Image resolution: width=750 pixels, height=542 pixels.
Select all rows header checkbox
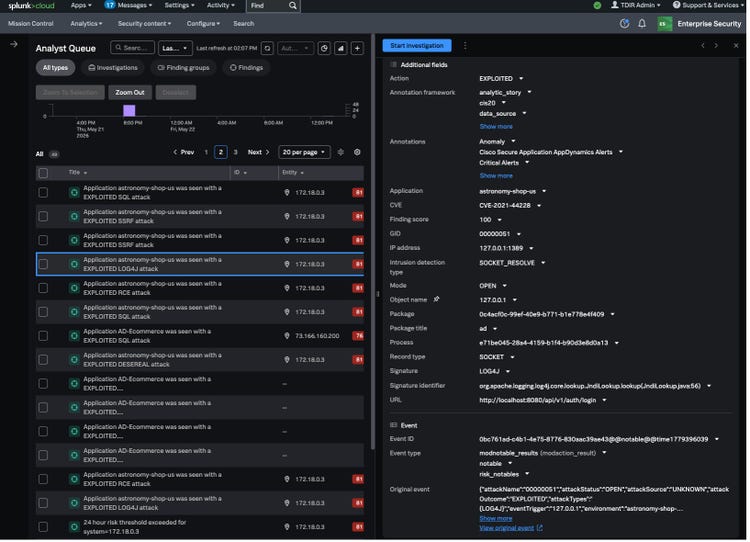pos(44,173)
